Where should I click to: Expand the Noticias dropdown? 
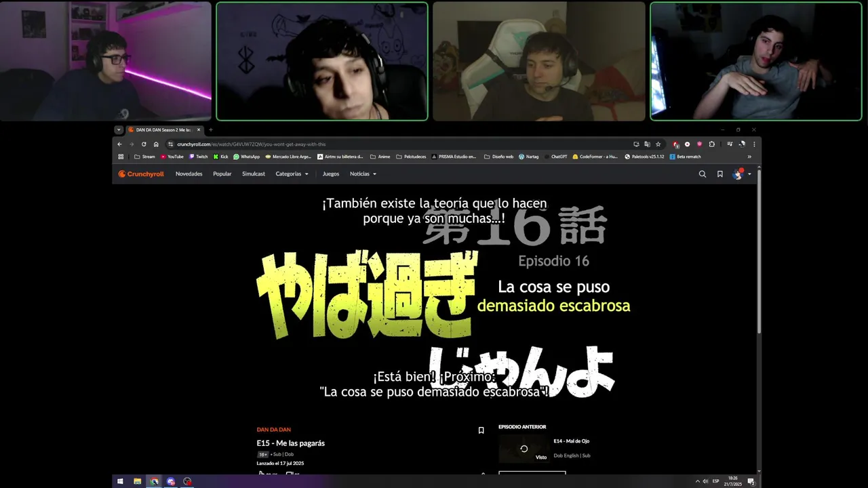363,174
